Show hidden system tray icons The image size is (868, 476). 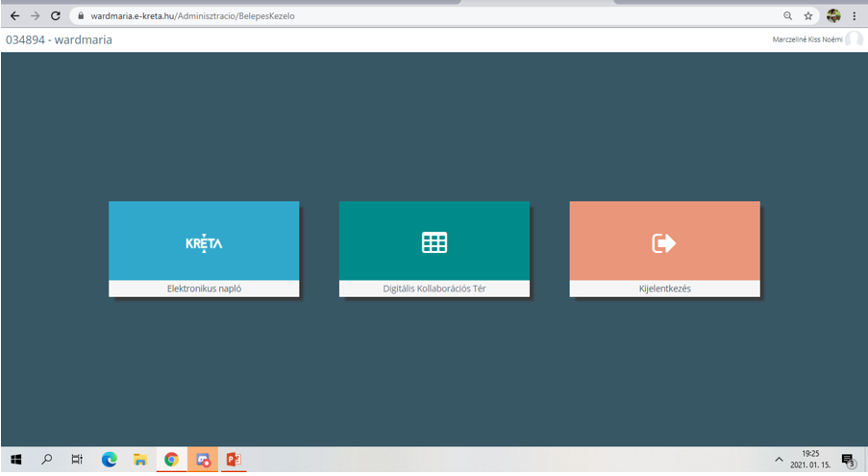click(779, 460)
